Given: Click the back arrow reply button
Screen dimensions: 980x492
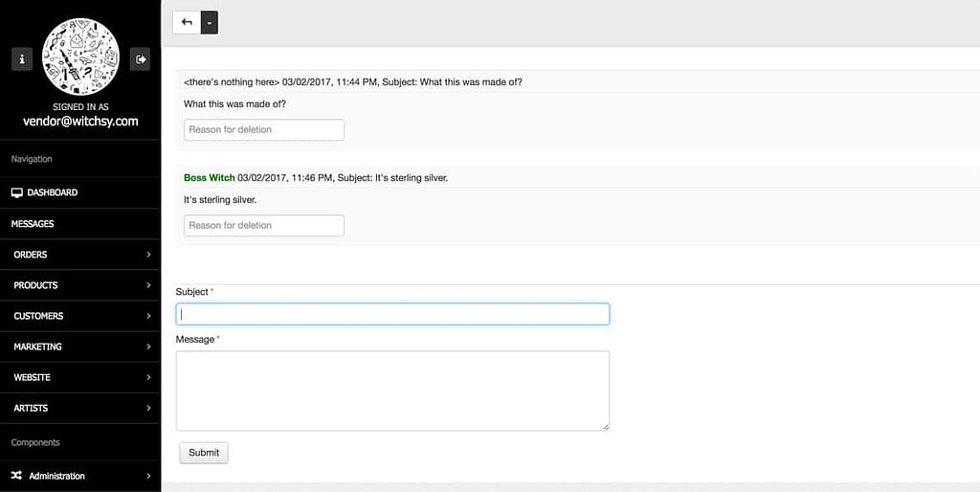Looking at the screenshot, I should 187,22.
